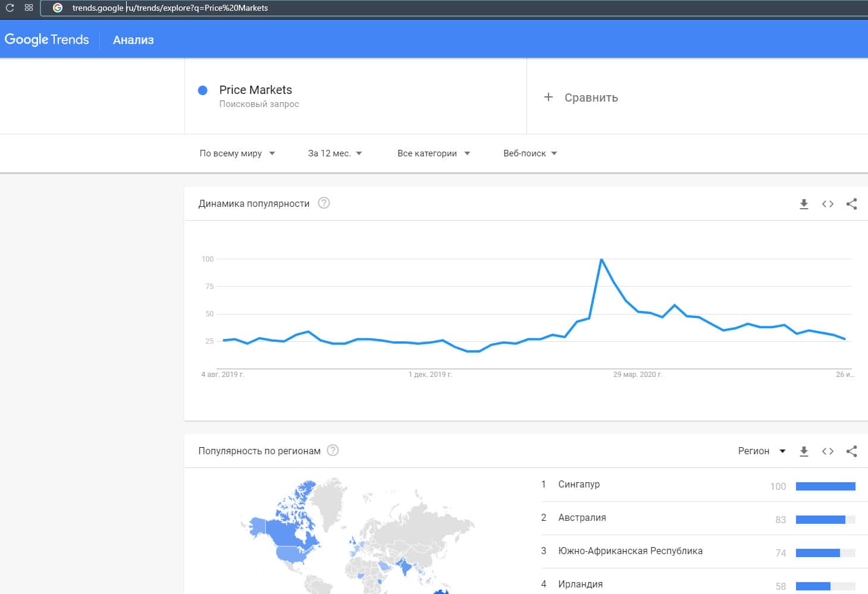Open the browser tab grid icon
868x594 pixels.
click(29, 8)
